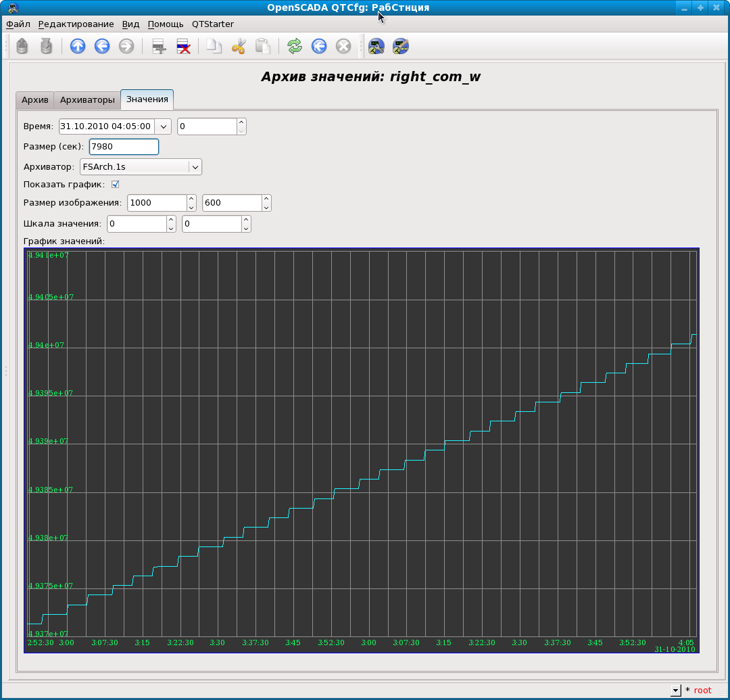Switch to the 'Архиваторы' tab
Image resolution: width=730 pixels, height=700 pixels.
87,100
